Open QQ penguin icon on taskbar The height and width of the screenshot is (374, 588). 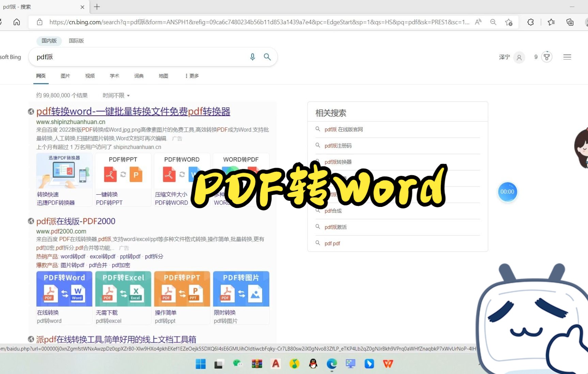(x=313, y=364)
